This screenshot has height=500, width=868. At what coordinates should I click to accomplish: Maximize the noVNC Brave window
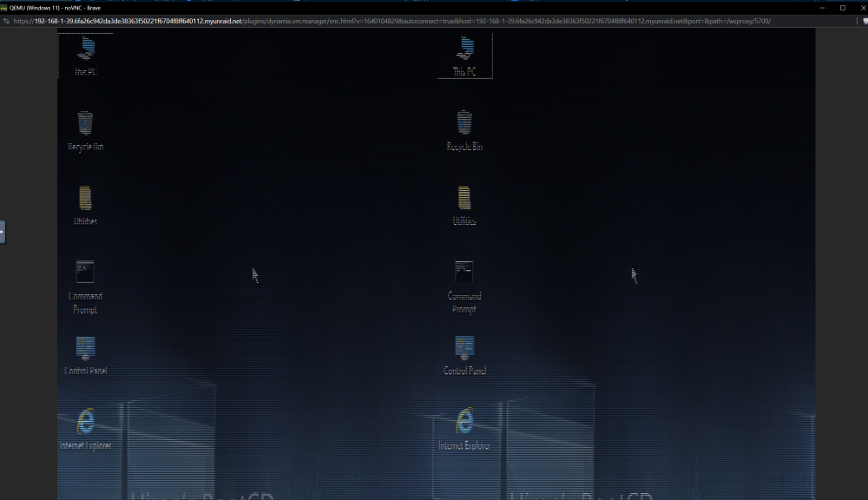843,8
